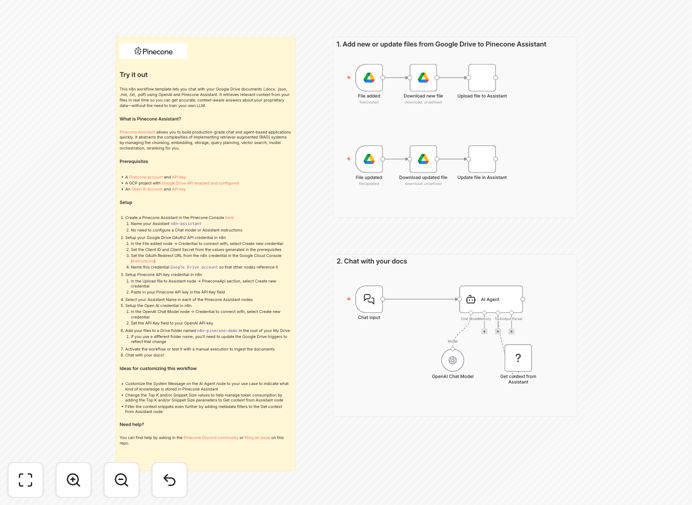692x505 pixels.
Task: Open the Pinecone Discord community link
Action: tap(211, 437)
